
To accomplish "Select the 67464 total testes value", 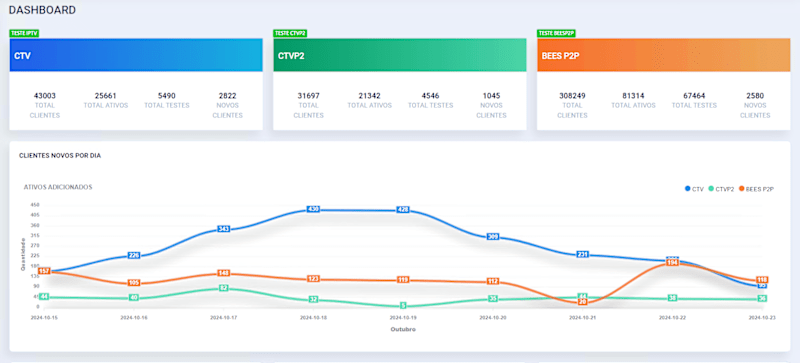I will (694, 95).
